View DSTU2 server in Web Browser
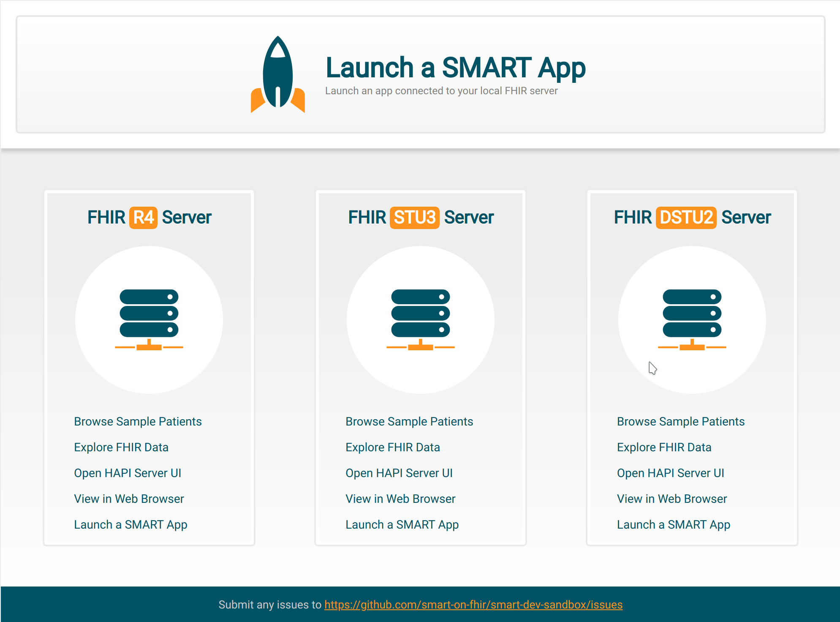 pos(672,499)
